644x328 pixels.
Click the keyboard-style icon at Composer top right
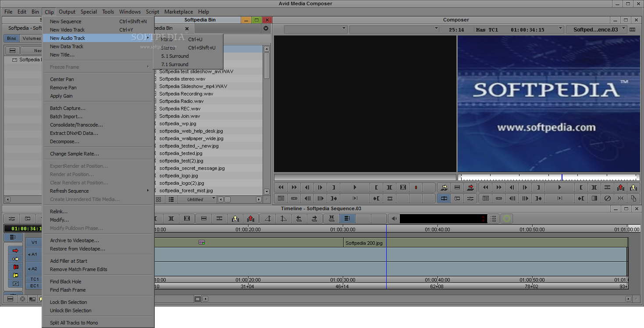632,29
